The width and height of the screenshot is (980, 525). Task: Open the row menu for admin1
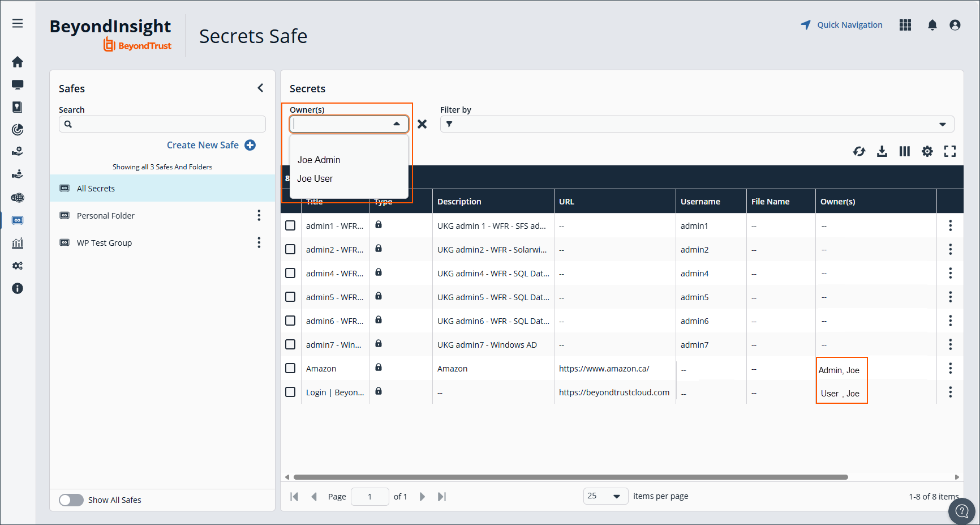click(951, 225)
